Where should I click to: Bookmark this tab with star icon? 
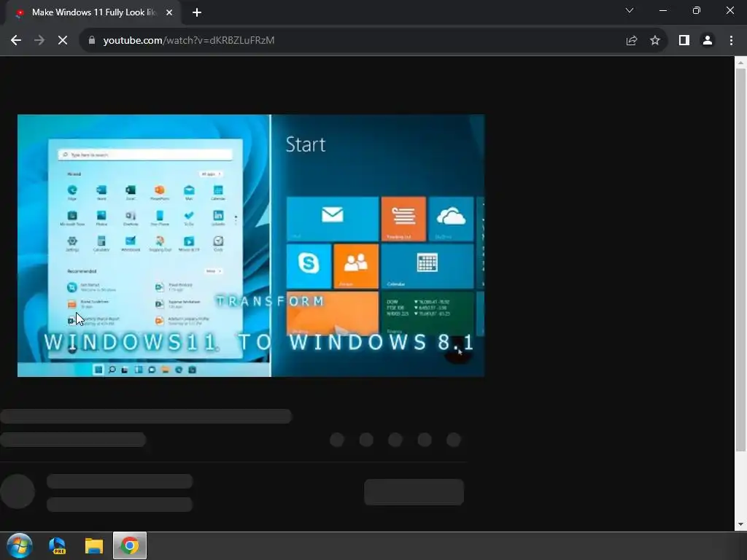655,41
